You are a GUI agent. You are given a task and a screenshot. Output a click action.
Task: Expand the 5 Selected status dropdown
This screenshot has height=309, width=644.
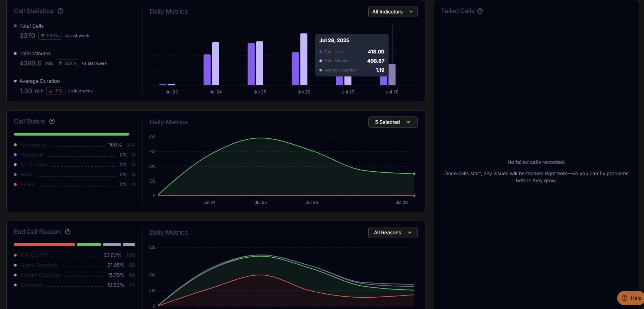click(393, 122)
